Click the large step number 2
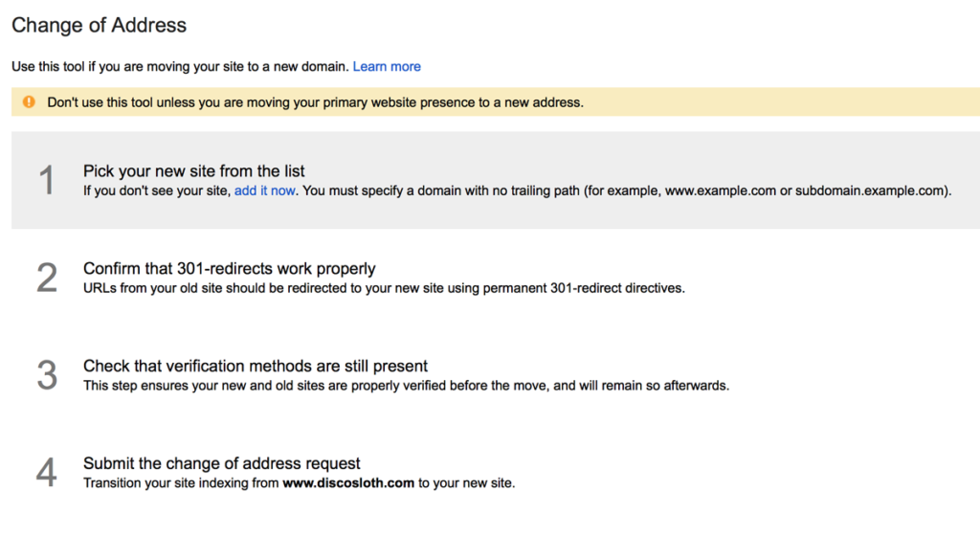 pyautogui.click(x=47, y=278)
